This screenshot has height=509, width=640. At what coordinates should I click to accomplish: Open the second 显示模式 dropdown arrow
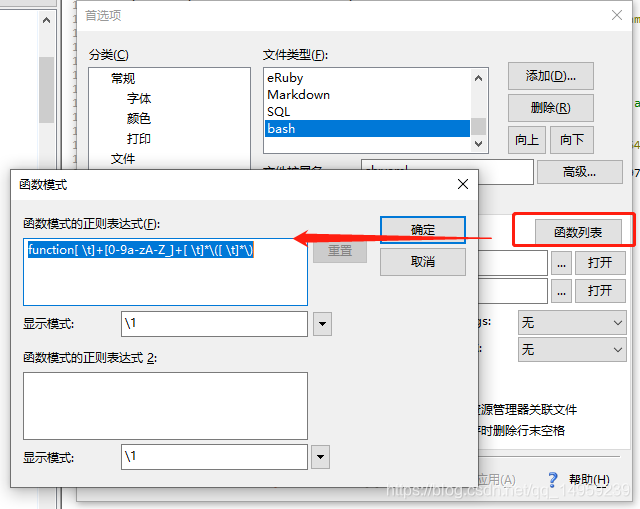(x=320, y=457)
